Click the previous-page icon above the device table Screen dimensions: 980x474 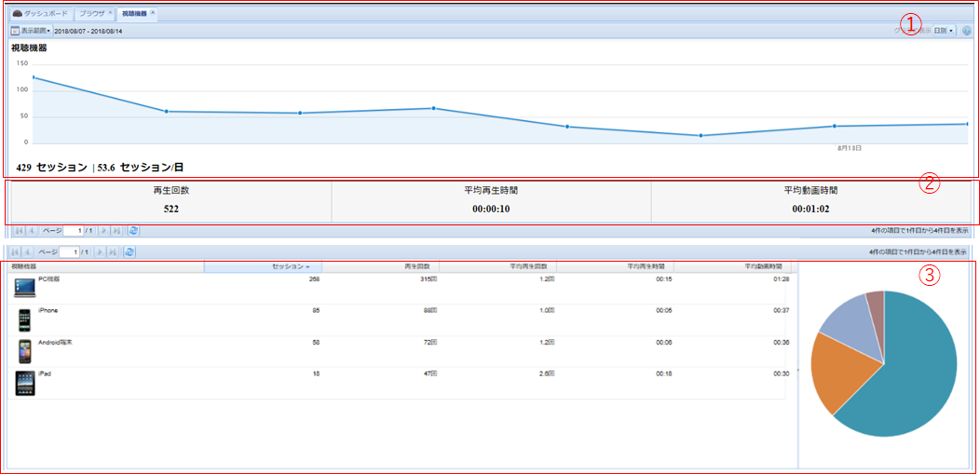point(27,251)
